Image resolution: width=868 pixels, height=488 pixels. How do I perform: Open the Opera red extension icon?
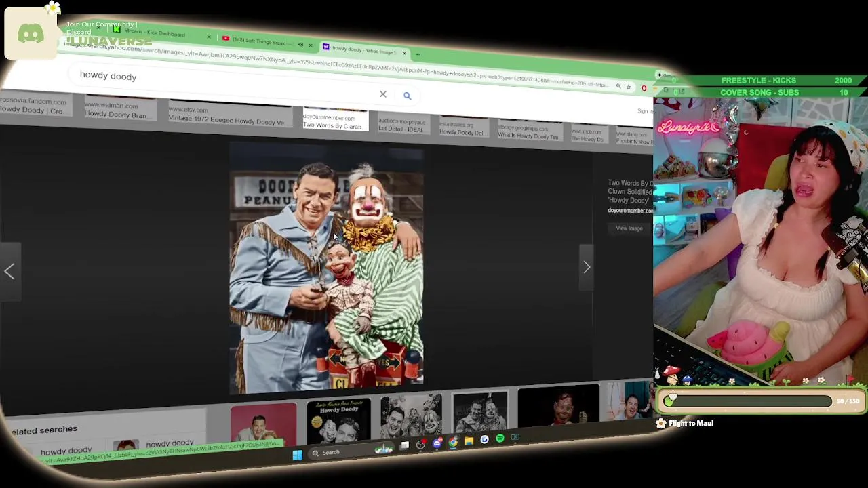click(644, 88)
